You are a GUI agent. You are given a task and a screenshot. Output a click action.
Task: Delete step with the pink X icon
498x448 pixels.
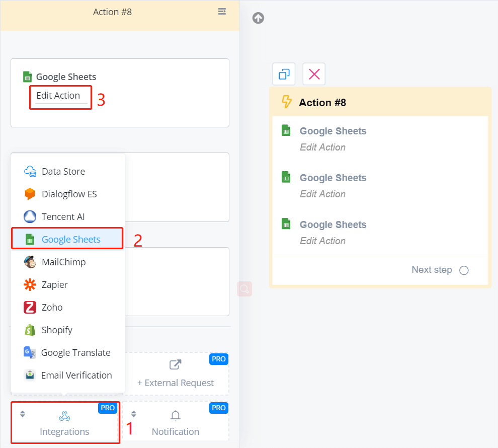314,74
